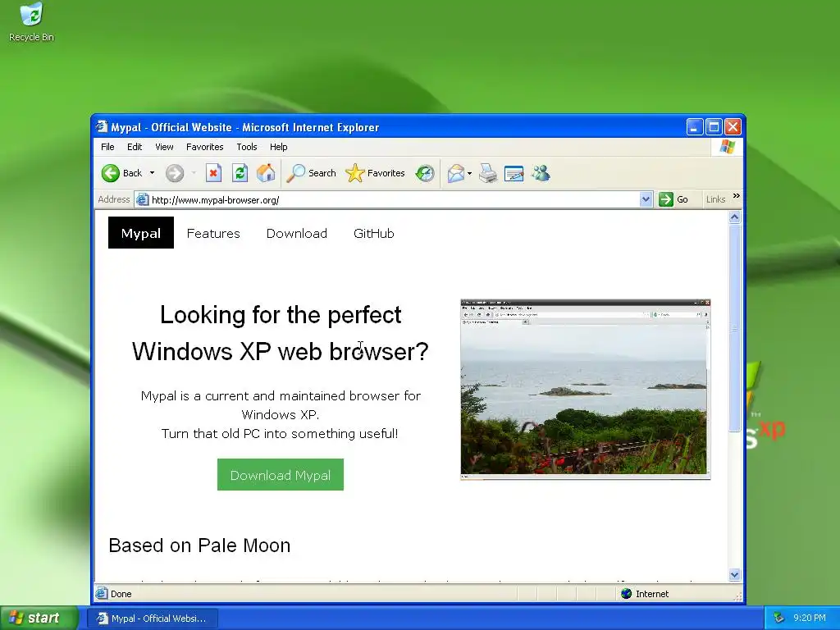Click the scrollbar down arrow
Screen dimensions: 840x630
point(734,574)
